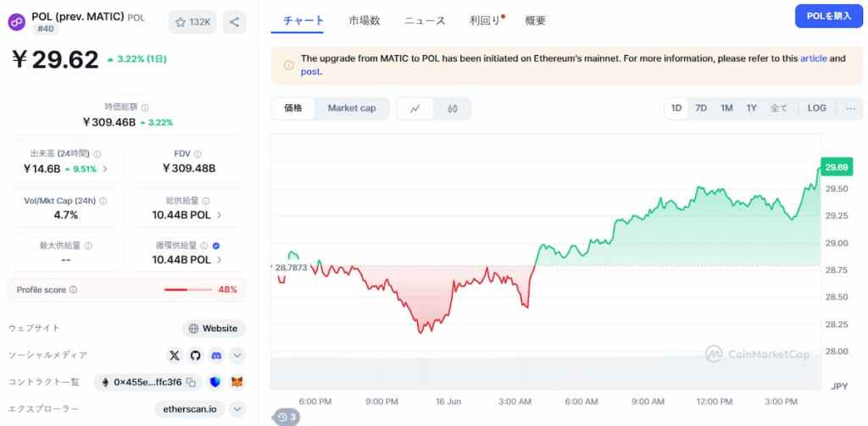Click the 28.7873 open price label

pos(292,268)
